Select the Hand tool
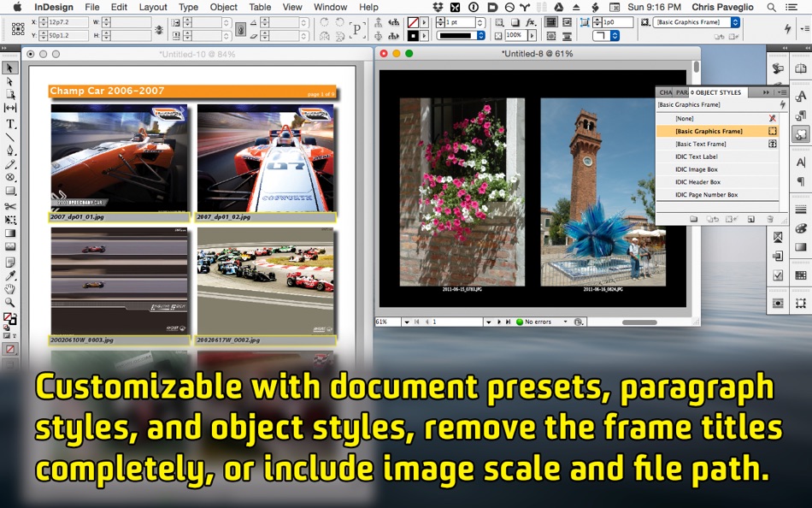The width and height of the screenshot is (812, 508). pos(10,289)
